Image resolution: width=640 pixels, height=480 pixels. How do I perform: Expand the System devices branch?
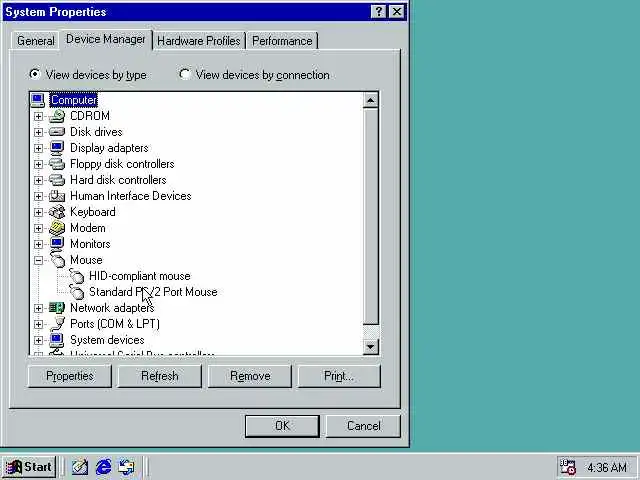coord(38,340)
